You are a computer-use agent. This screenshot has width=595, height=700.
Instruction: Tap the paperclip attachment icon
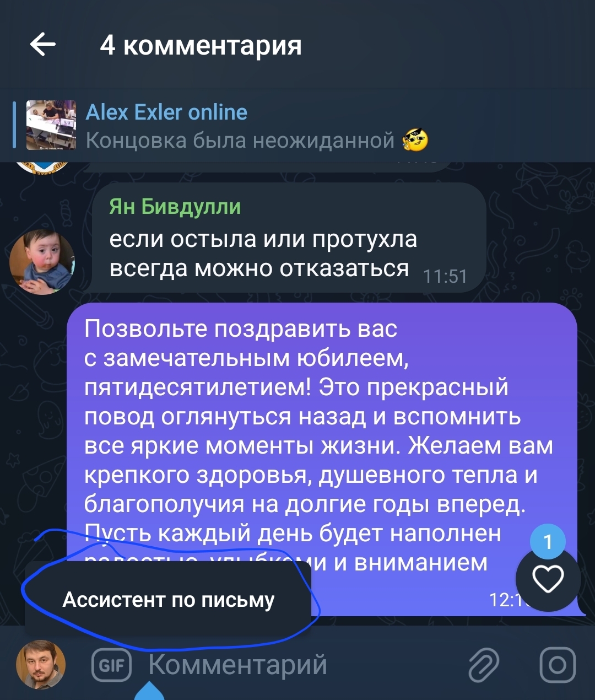(x=484, y=665)
